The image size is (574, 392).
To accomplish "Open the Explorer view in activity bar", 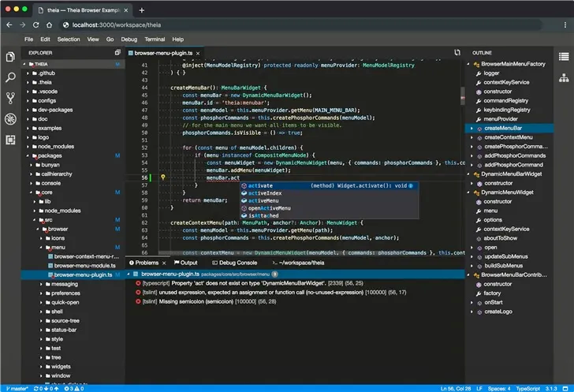I will click(10, 57).
